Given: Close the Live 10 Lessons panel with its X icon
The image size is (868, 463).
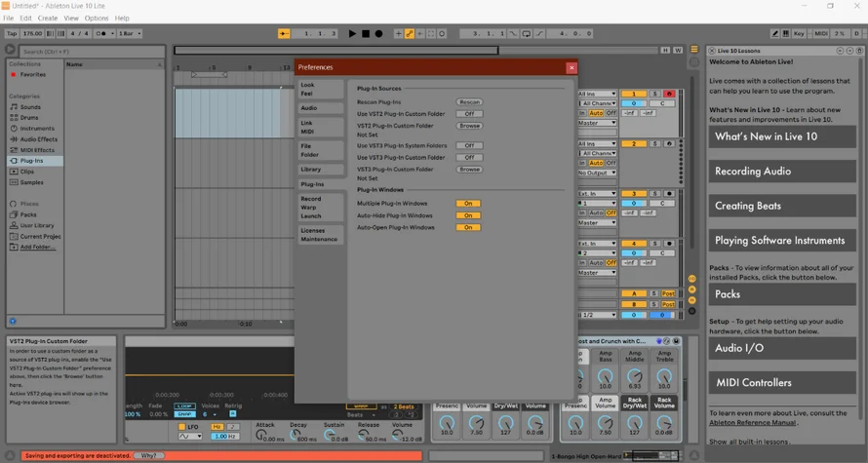Looking at the screenshot, I should (x=712, y=51).
